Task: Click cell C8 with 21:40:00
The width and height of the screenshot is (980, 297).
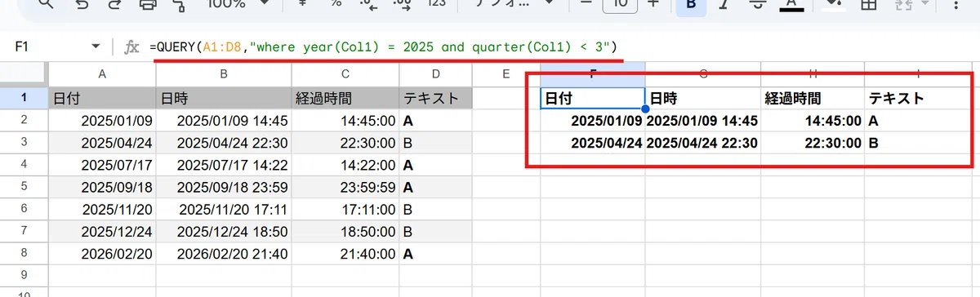Action: click(x=345, y=254)
